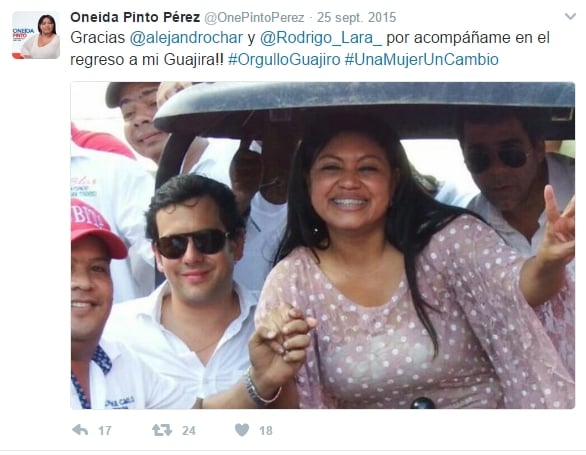Open @alejandrochar mention

point(186,38)
